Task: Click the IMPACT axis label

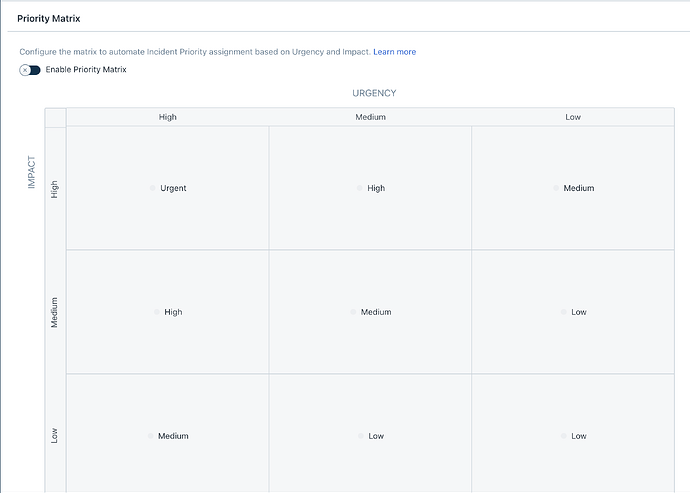Action: coord(31,171)
